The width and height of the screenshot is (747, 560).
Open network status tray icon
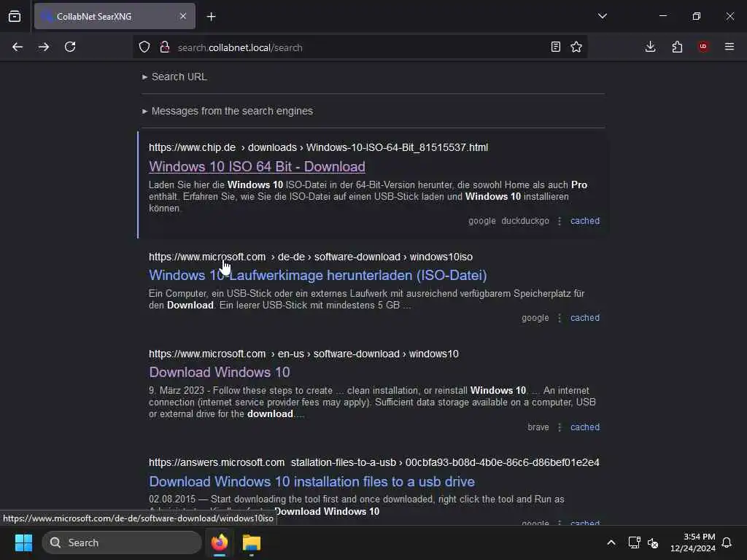(x=634, y=542)
